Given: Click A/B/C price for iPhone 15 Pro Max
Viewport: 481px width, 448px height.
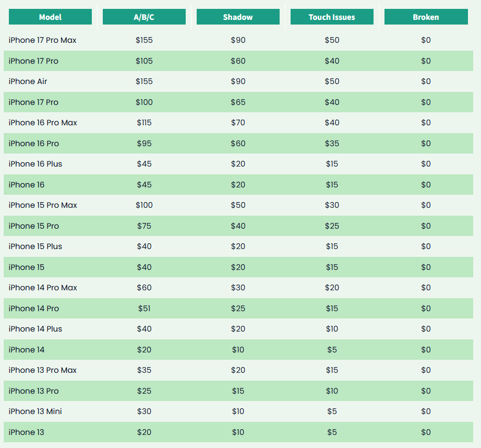Looking at the screenshot, I should tap(144, 205).
